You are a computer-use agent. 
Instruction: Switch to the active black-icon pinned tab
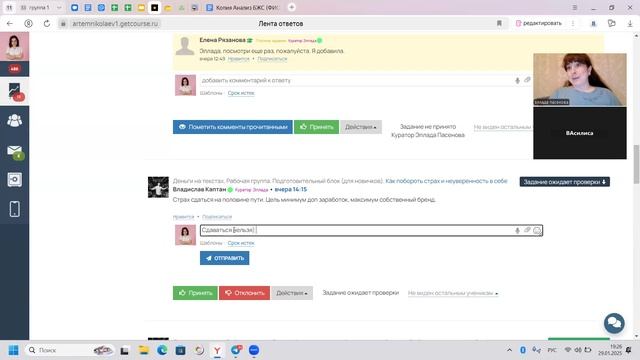point(154,7)
